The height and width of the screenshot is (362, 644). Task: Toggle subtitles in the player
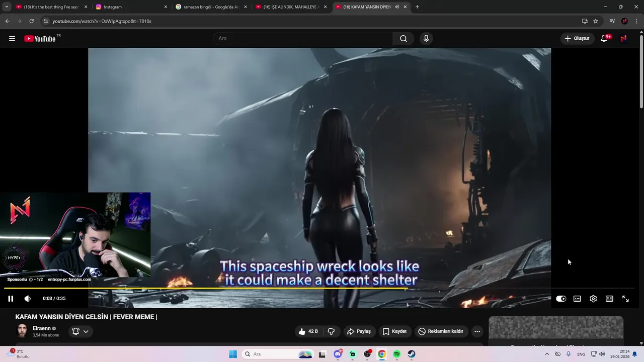coord(577,299)
